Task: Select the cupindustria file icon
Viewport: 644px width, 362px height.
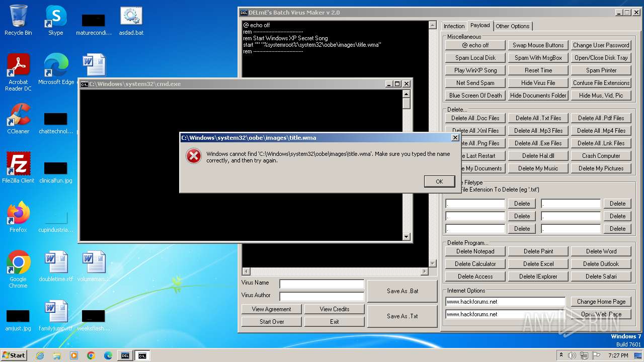Action: pos(56,221)
